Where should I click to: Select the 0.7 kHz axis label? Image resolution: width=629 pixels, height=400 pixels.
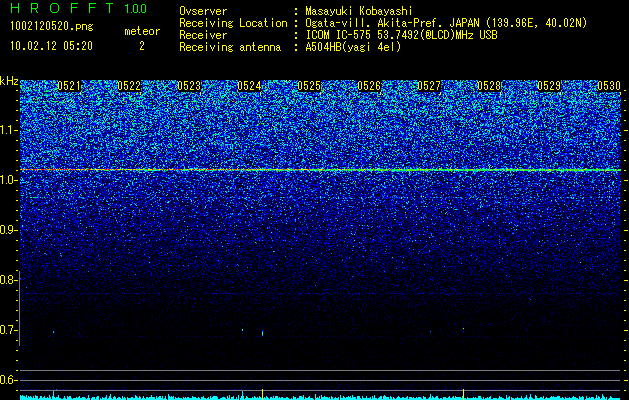click(8, 330)
